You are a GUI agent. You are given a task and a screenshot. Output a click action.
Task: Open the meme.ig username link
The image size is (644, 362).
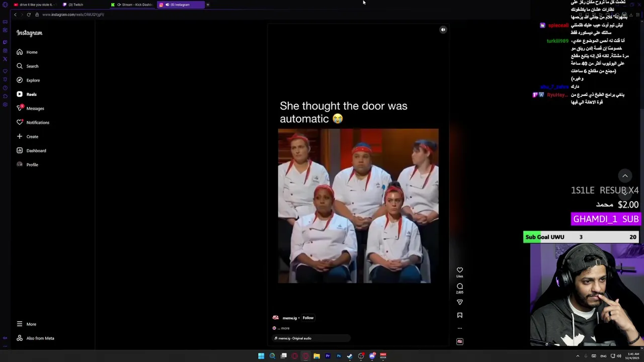[x=289, y=318]
